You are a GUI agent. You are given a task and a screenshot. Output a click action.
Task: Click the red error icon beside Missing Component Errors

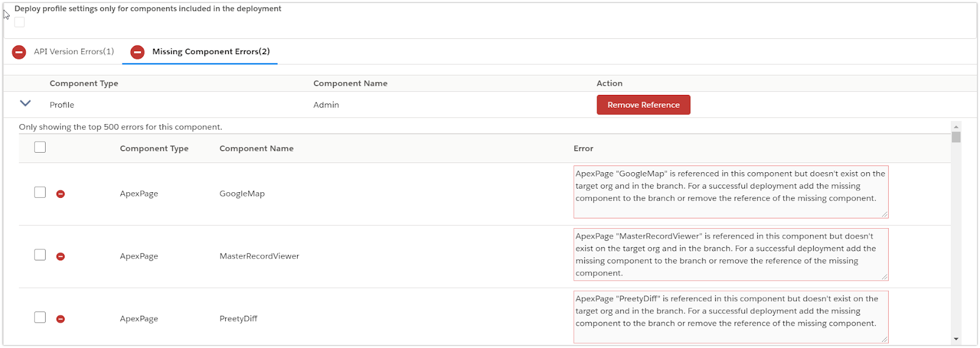(138, 52)
